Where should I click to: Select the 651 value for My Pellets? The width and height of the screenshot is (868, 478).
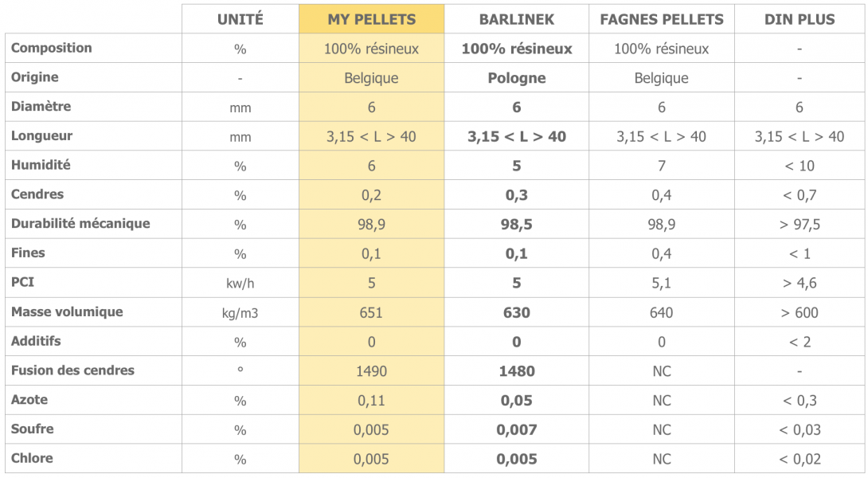(x=371, y=313)
